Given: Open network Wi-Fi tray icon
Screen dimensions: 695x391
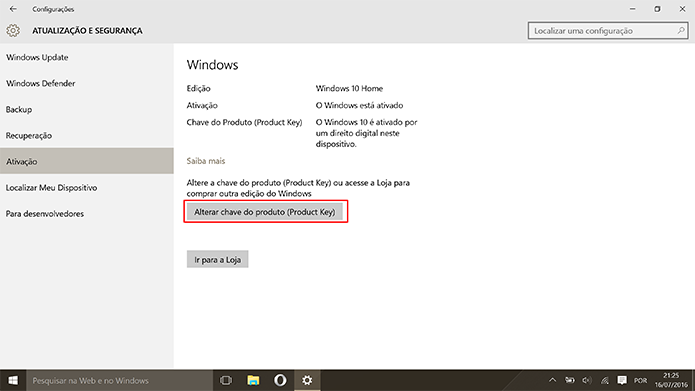Looking at the screenshot, I should 605,380.
